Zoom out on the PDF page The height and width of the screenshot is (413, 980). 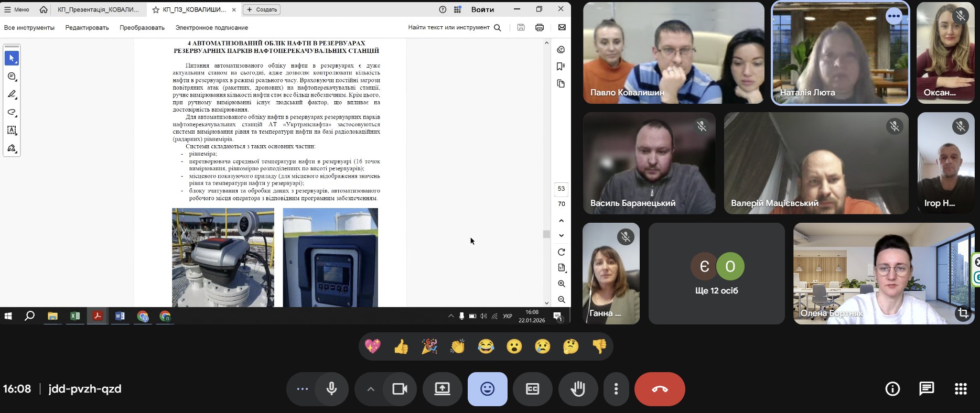[562, 299]
